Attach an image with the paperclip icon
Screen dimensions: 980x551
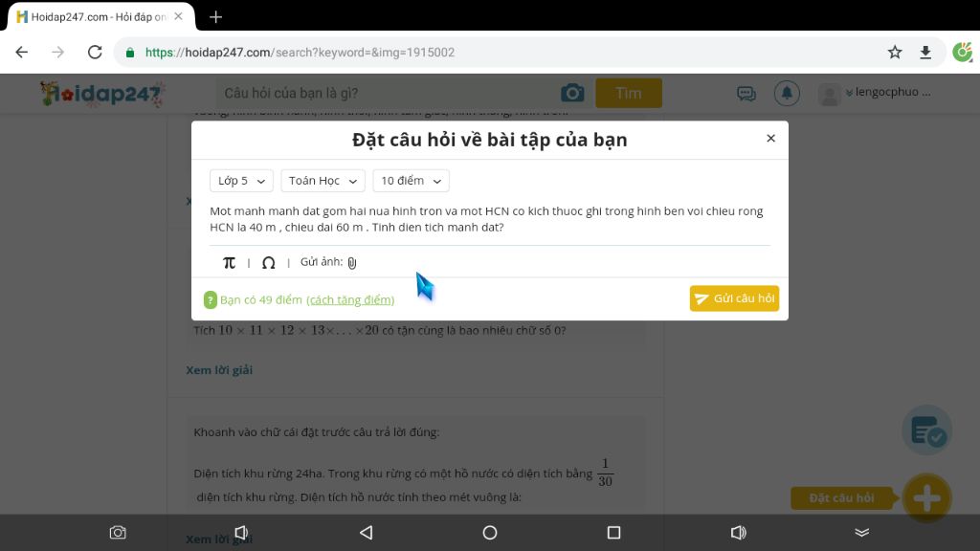tap(352, 263)
